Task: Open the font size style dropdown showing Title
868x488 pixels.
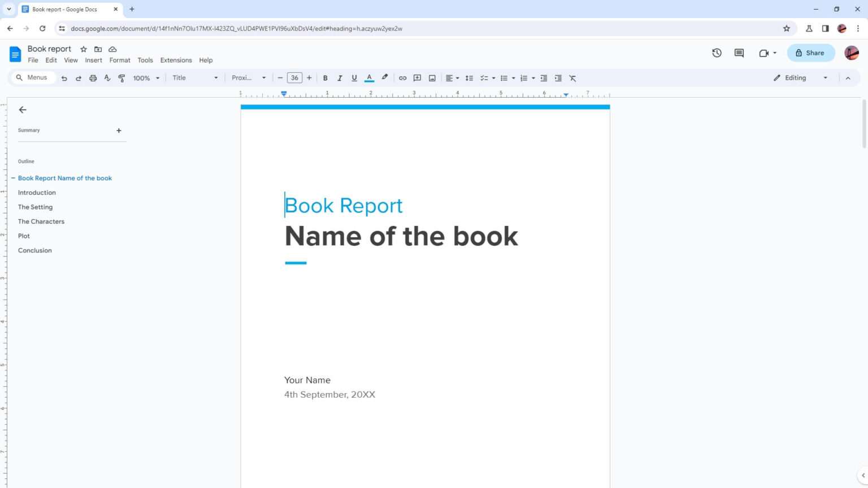Action: coord(194,77)
